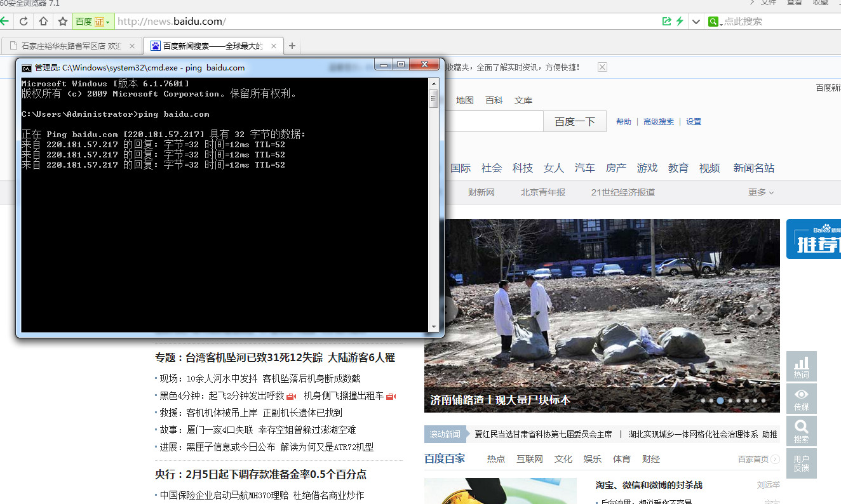Open the 设置 settings link

tap(694, 122)
